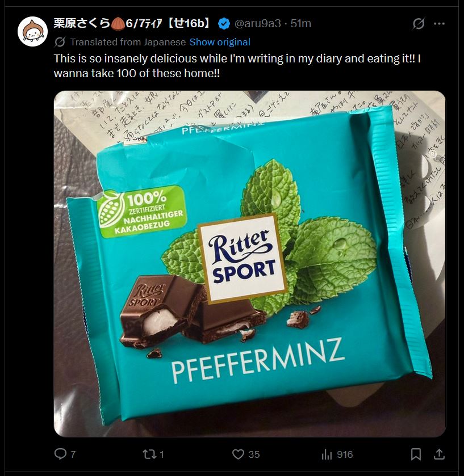Open the 51m timestamp link
The image size is (464, 476).
click(x=300, y=23)
